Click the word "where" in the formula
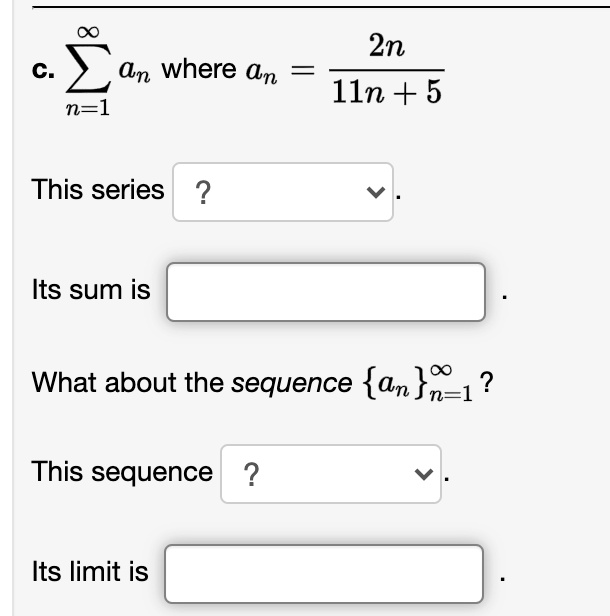 tap(199, 69)
